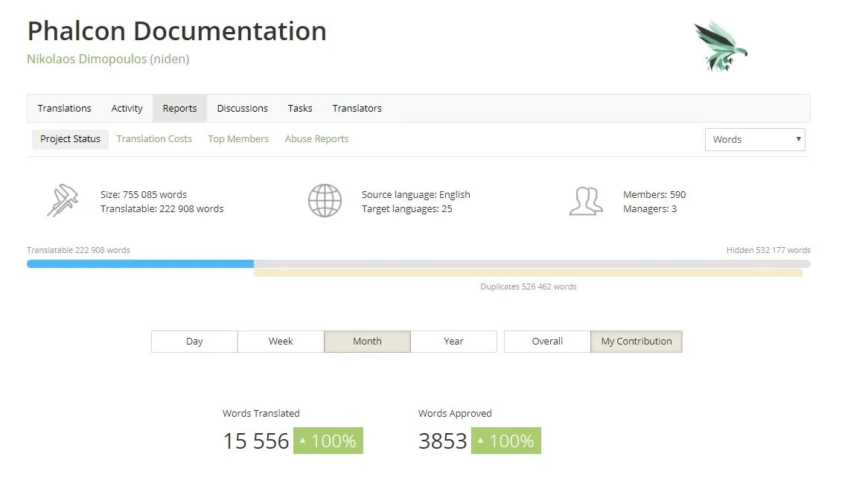The image size is (868, 480).
Task: Open Translation Costs report
Action: pyautogui.click(x=154, y=139)
